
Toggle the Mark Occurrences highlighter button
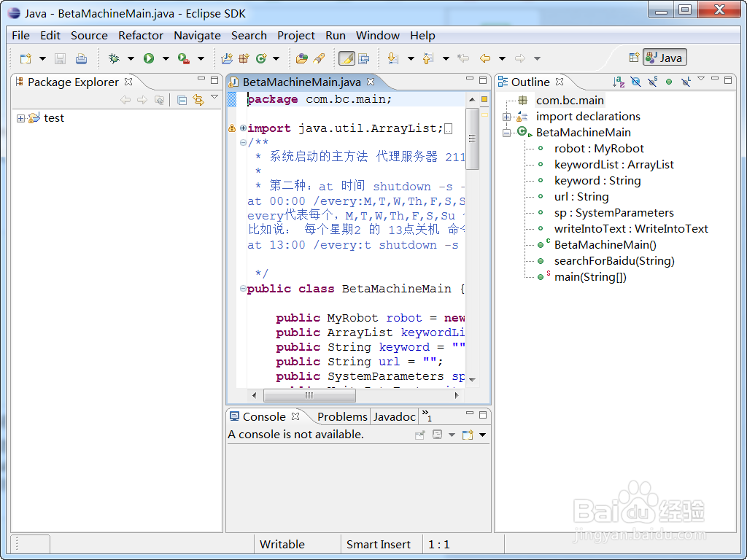coord(347,58)
